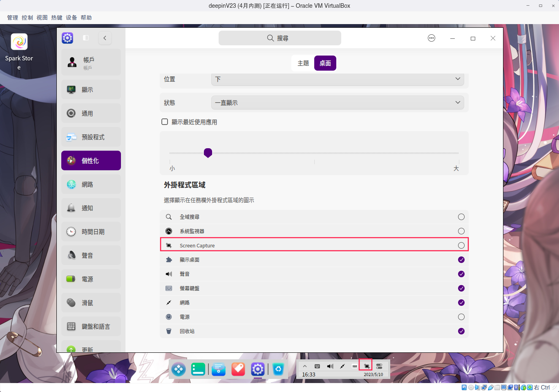Select the 聲音 settings category in sidebar
This screenshot has height=392, width=559.
point(91,255)
